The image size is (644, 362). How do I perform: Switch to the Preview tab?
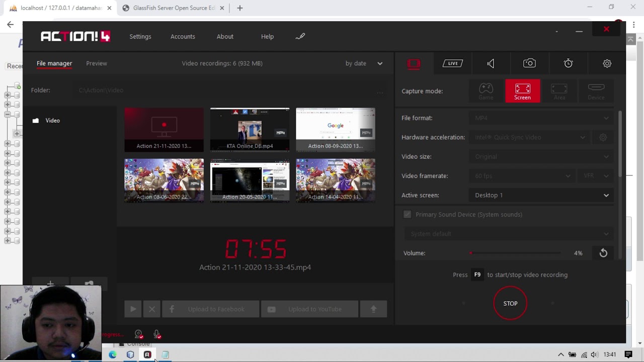(97, 63)
